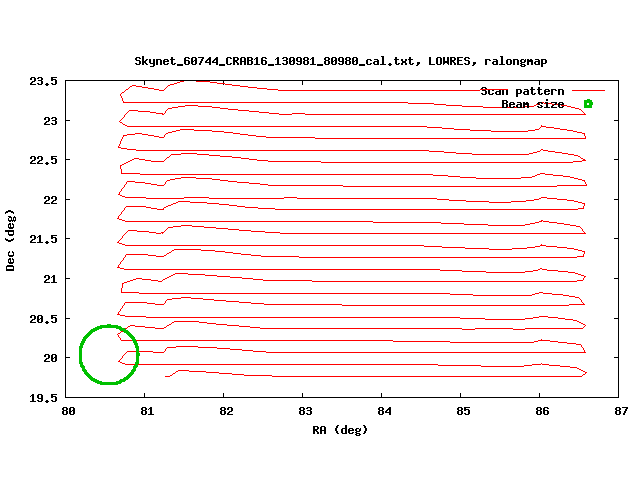Click the red scan pattern legend line sample
Screen dimensions: 640x480
[588, 91]
